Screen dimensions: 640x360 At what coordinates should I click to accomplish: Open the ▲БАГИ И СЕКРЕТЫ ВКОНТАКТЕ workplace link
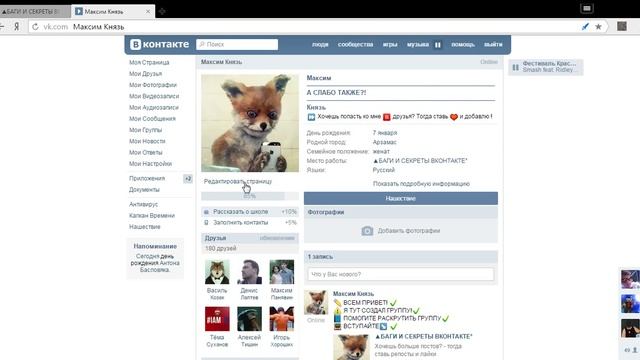pyautogui.click(x=420, y=161)
